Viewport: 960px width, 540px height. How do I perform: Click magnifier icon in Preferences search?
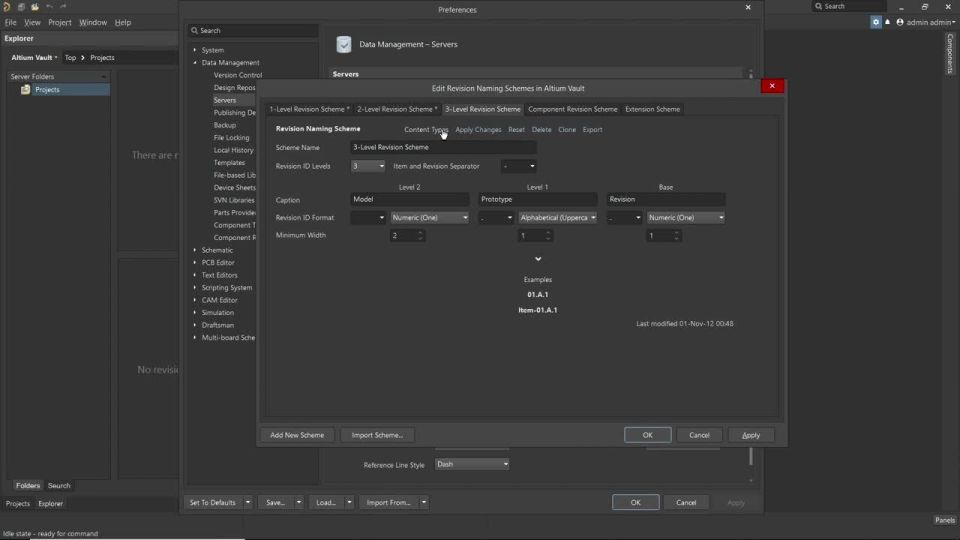point(194,30)
